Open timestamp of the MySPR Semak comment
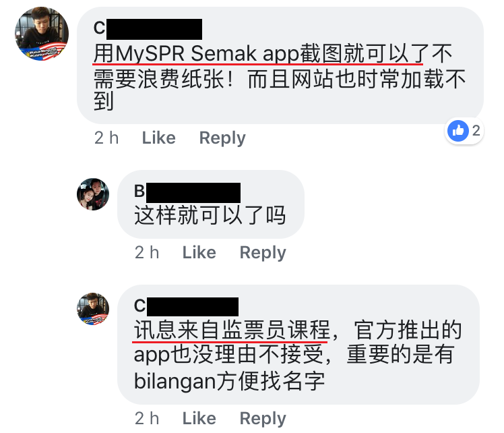Screen dimensions: 504x433 pyautogui.click(x=106, y=138)
